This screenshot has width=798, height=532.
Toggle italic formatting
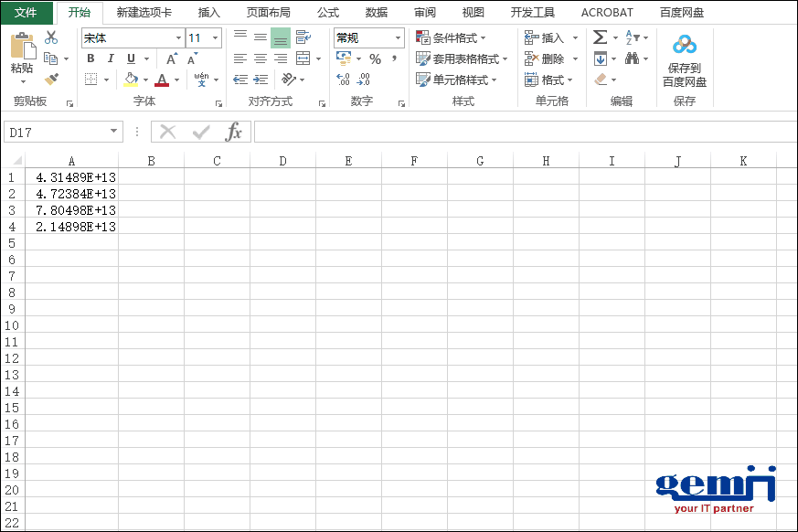tap(111, 58)
